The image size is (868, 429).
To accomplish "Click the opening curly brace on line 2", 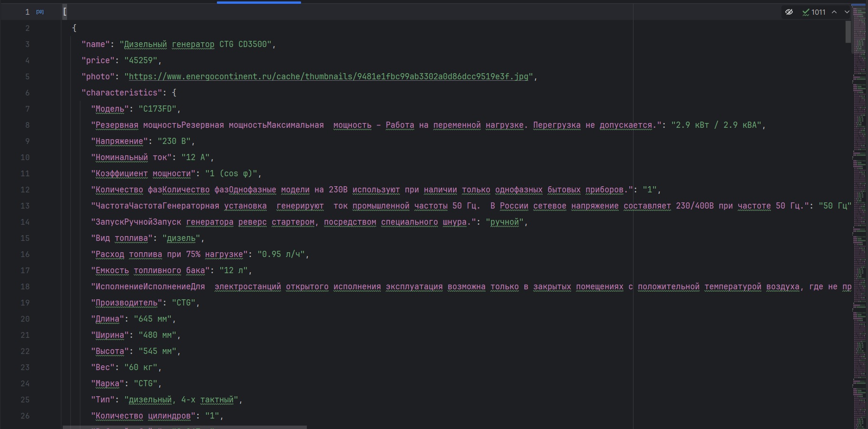I will (x=74, y=28).
